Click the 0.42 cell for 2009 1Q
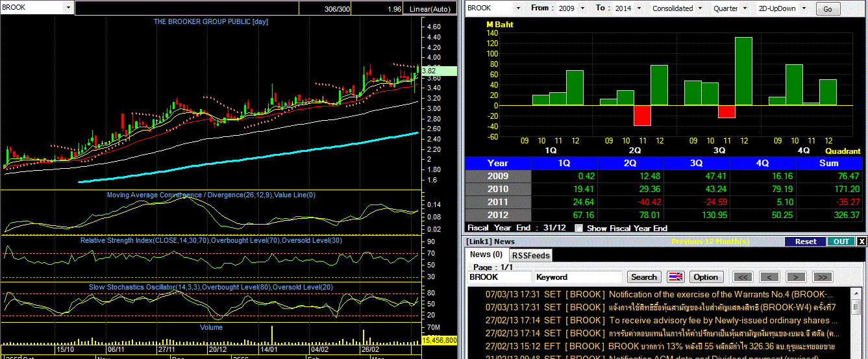This screenshot has width=868, height=359. (564, 176)
